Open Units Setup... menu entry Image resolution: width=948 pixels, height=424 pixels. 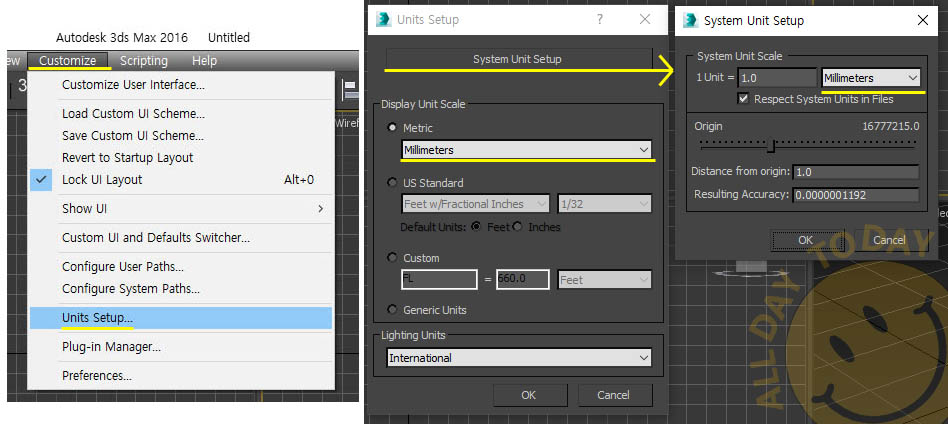point(181,318)
